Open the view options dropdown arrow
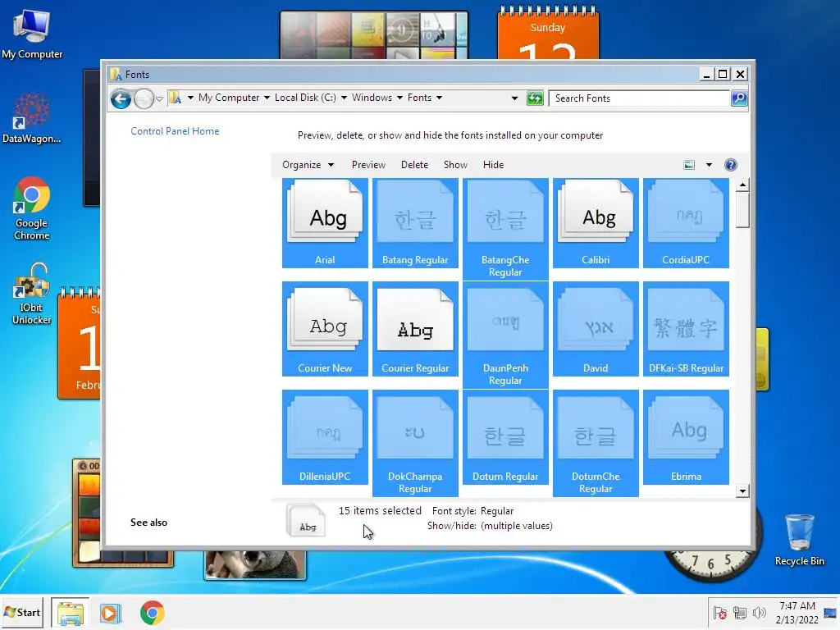The height and width of the screenshot is (630, 840). click(709, 165)
